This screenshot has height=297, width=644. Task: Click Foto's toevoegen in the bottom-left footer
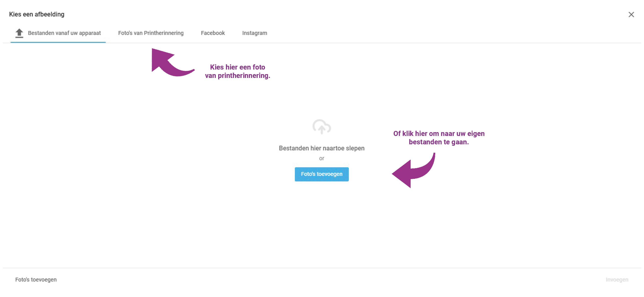click(x=36, y=280)
